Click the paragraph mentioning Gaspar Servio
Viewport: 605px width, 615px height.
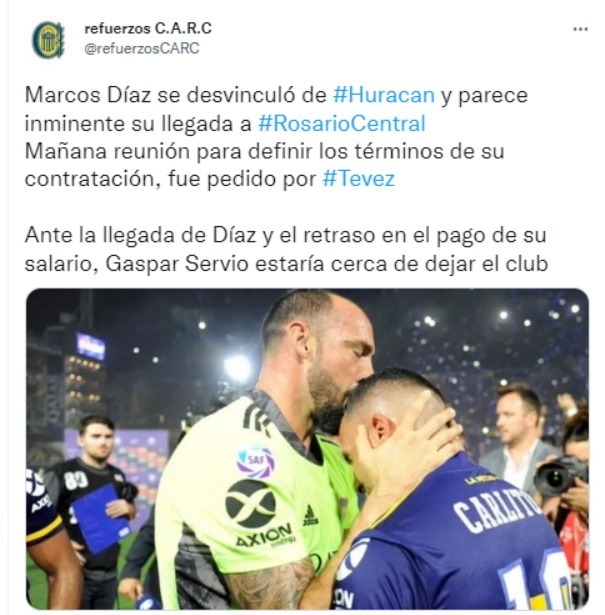point(286,249)
